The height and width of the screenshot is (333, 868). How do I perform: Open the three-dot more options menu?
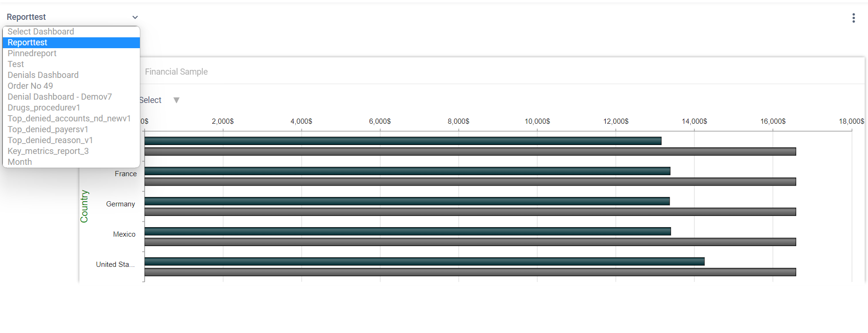(853, 18)
